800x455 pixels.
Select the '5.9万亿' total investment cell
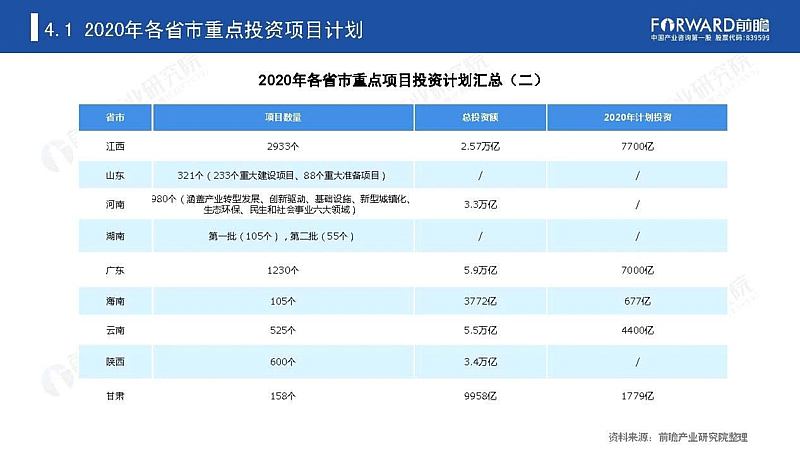pos(480,270)
